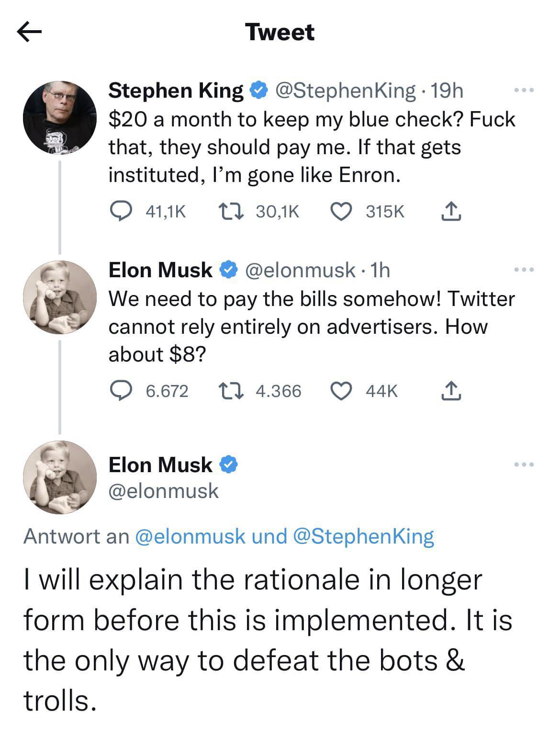Follow the @StephenKing link in "Antwort an"
Screen dimensions: 560x736
363,536
